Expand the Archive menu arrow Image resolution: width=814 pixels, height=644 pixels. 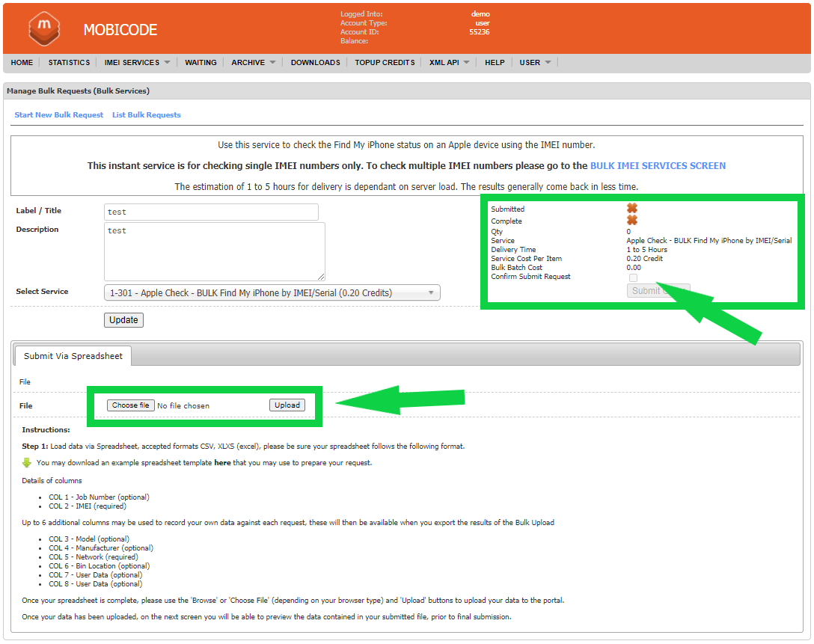[272, 62]
